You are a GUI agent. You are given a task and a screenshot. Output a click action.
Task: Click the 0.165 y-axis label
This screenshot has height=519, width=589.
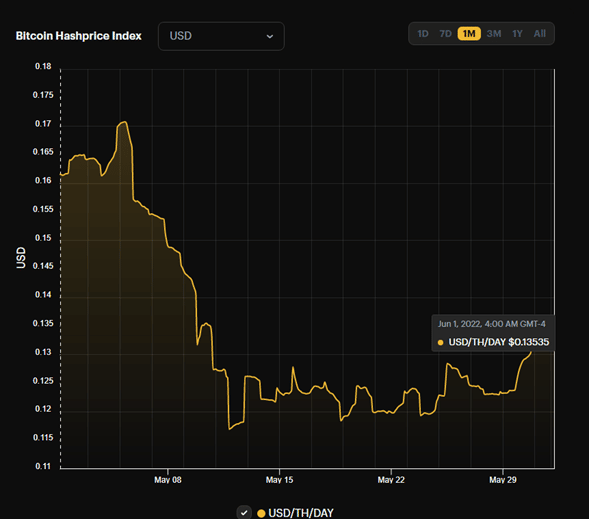(x=43, y=152)
